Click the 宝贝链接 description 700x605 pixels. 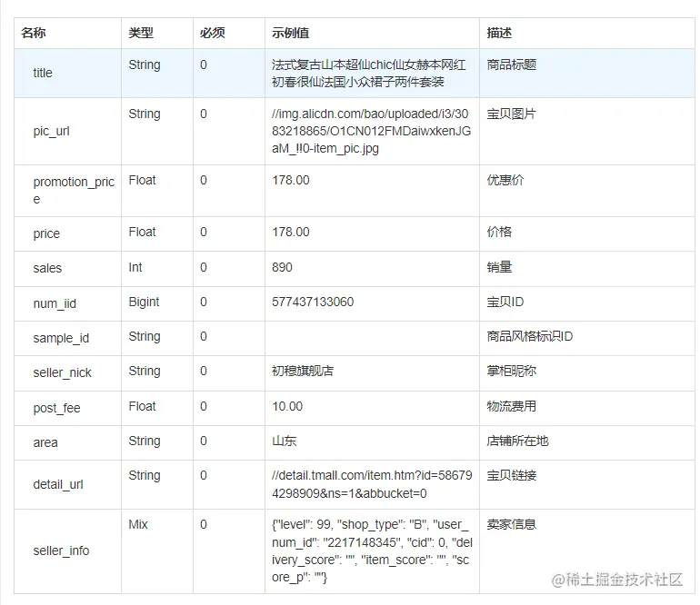click(x=512, y=476)
